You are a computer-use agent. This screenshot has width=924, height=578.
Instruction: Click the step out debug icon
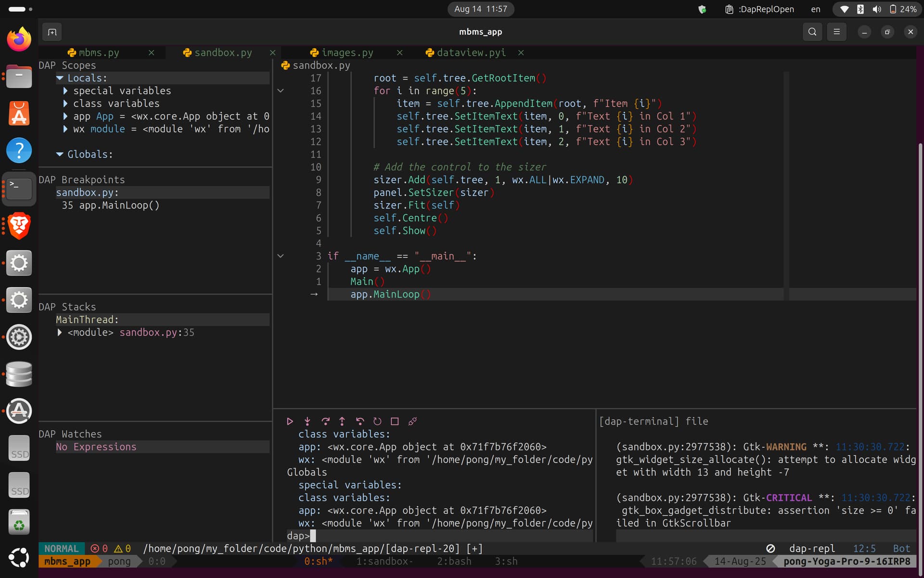coord(342,421)
